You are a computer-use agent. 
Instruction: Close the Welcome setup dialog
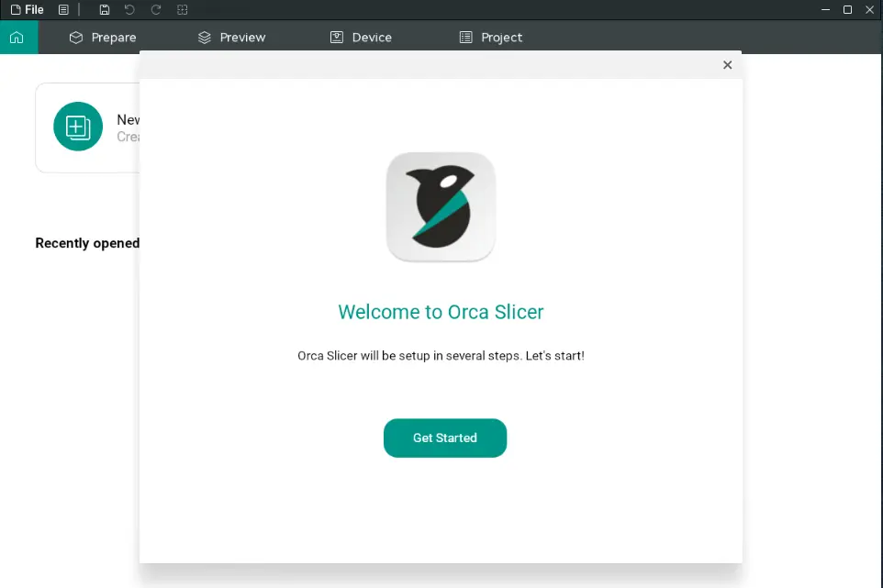pos(727,65)
